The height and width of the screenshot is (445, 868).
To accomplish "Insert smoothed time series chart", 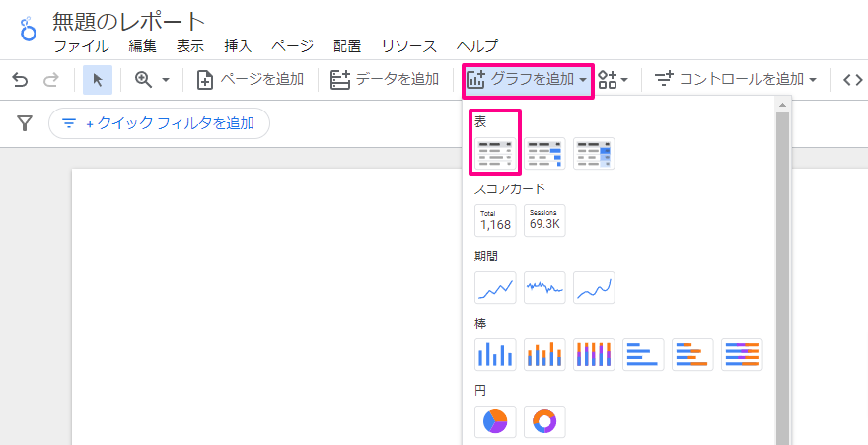I will (x=594, y=287).
